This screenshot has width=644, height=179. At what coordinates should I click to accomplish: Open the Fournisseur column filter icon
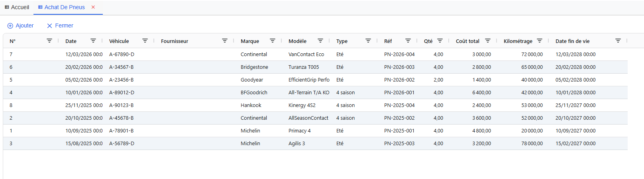[x=225, y=41]
